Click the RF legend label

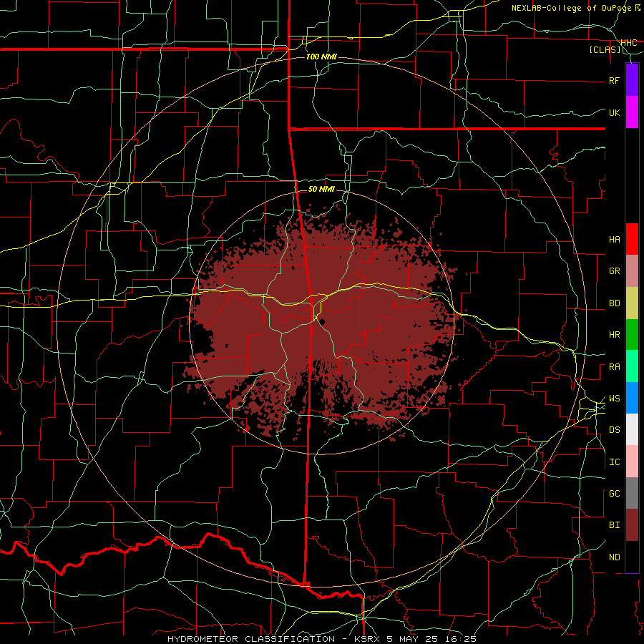[614, 81]
